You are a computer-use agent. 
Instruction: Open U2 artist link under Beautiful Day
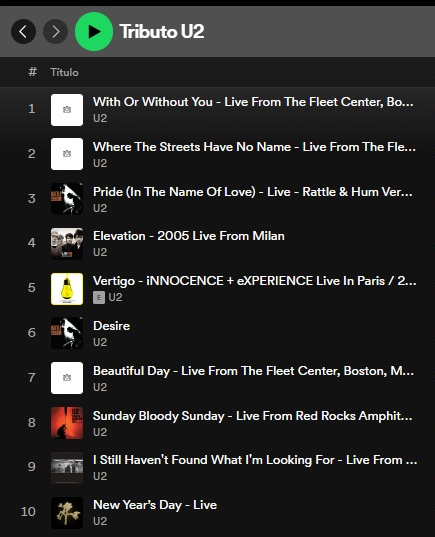[100, 387]
